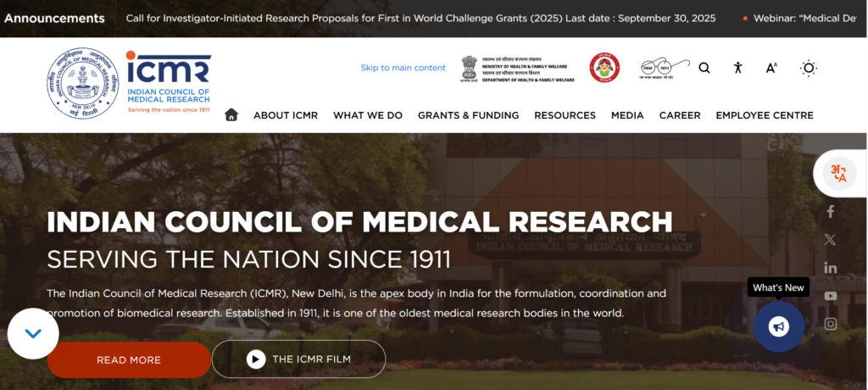
Task: Open the search magnifier icon
Action: [704, 68]
